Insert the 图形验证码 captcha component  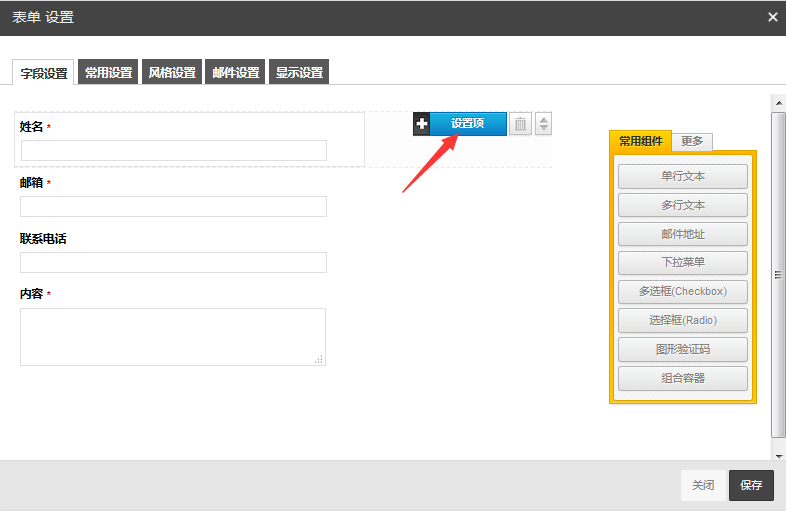tap(683, 350)
